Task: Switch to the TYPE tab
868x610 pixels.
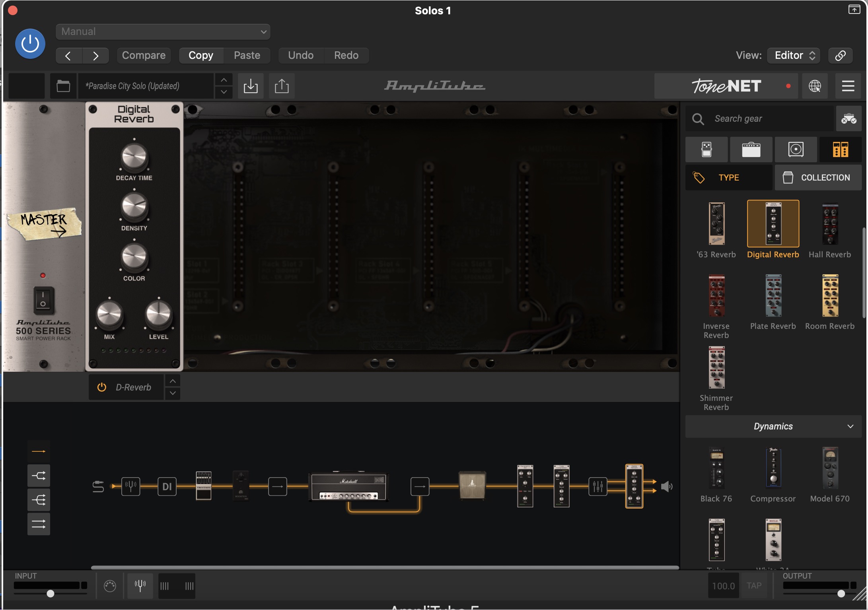Action: pyautogui.click(x=729, y=177)
